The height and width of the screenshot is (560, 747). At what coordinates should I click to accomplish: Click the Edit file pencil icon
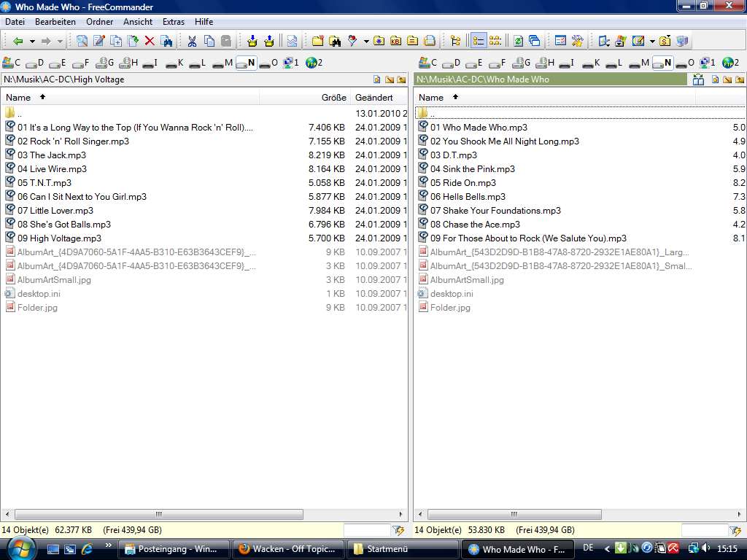[x=99, y=41]
